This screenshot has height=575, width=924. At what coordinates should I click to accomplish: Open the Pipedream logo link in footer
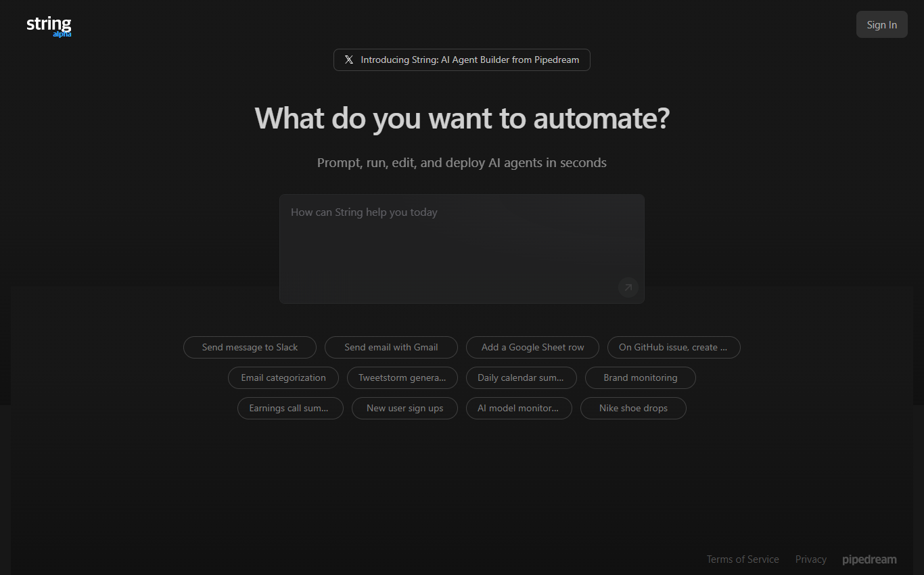[869, 559]
